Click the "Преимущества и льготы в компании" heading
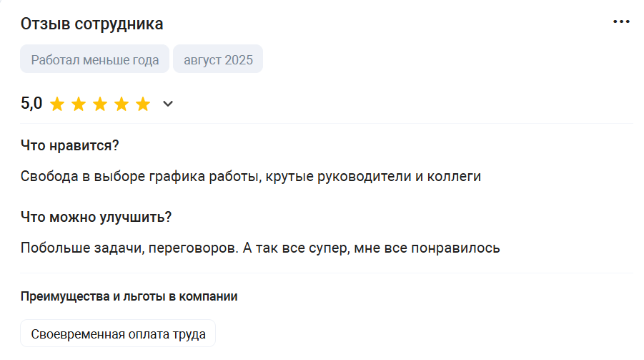The height and width of the screenshot is (360, 644). [129, 296]
